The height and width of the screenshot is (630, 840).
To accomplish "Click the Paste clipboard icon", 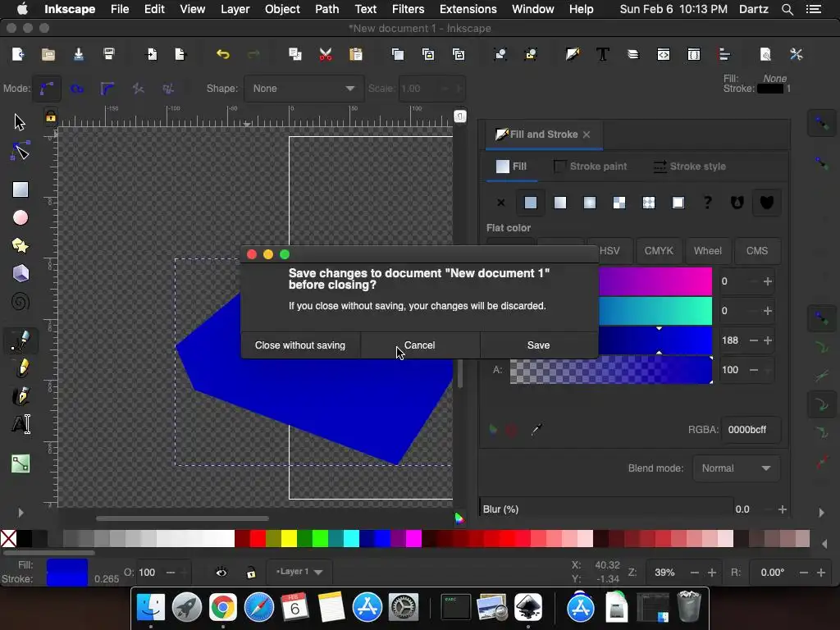I will tap(356, 54).
